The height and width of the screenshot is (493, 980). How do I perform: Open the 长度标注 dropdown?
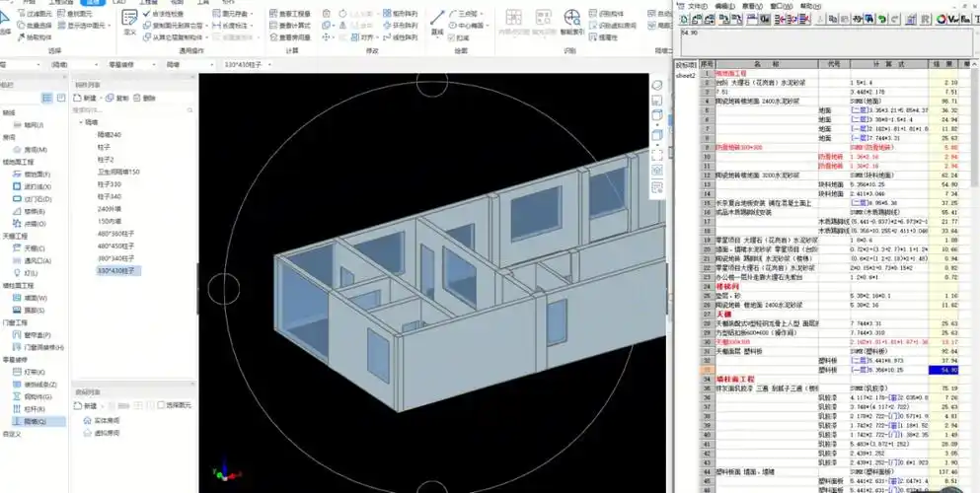pyautogui.click(x=253, y=26)
